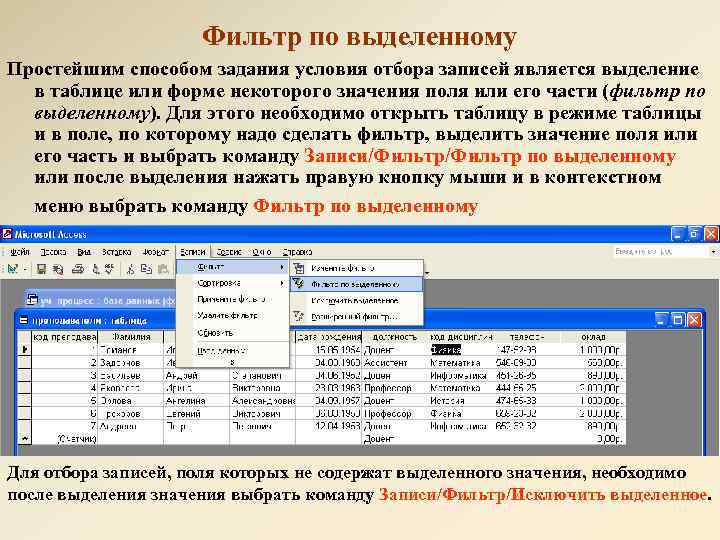Click the Евгений name cell
The image size is (720, 540).
pyautogui.click(x=197, y=414)
